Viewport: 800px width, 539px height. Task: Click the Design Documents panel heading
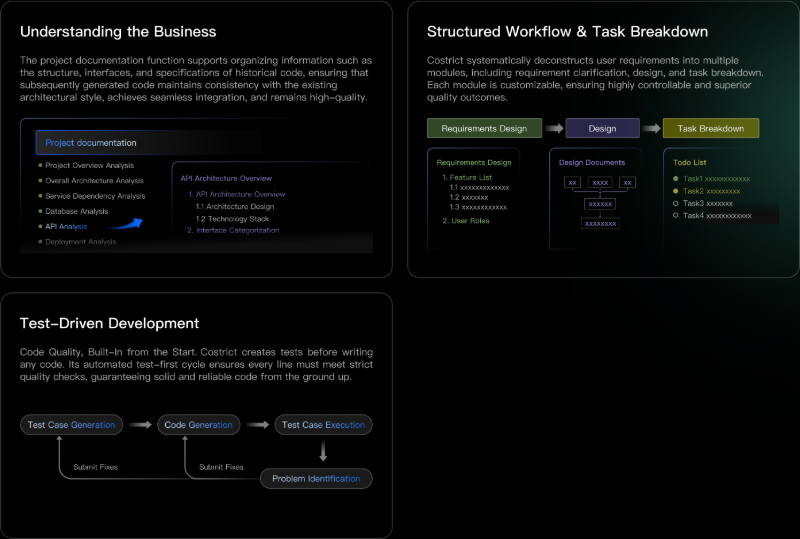pos(592,162)
